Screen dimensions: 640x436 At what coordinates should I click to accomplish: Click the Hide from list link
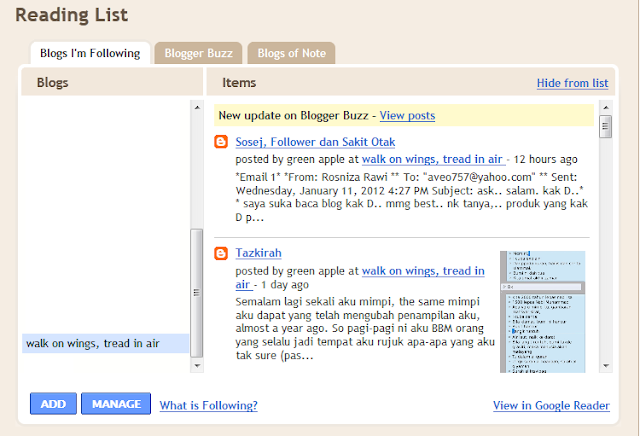point(572,83)
